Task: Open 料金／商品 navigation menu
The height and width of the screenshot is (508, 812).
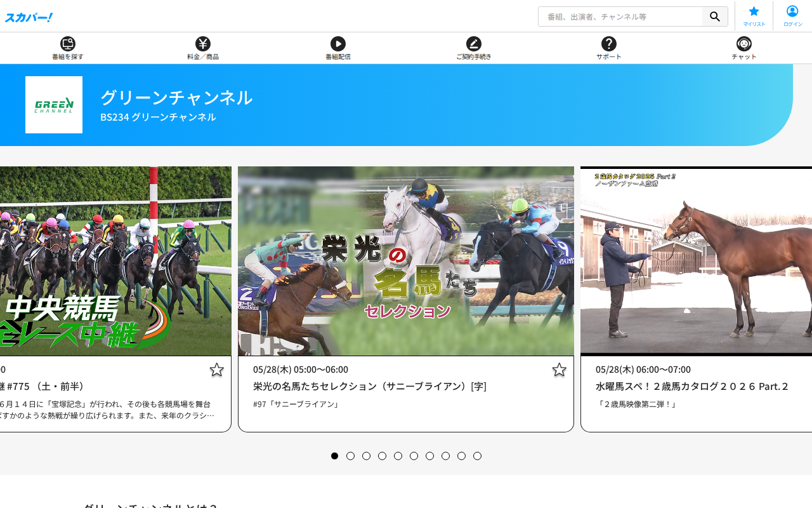Action: tap(203, 48)
